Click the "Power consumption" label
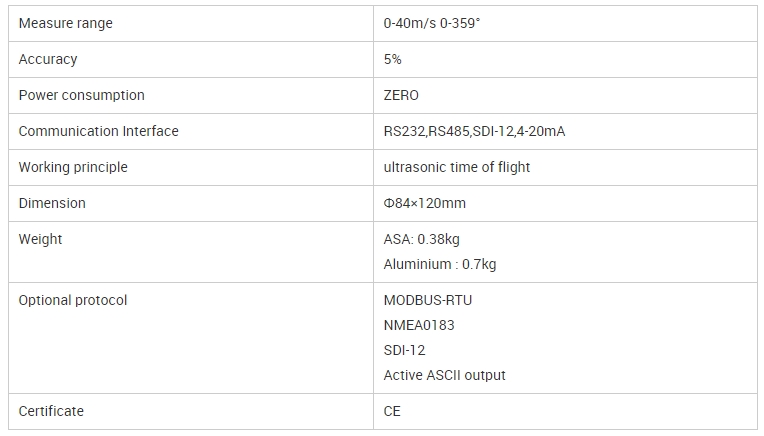This screenshot has height=436, width=764. [82, 95]
